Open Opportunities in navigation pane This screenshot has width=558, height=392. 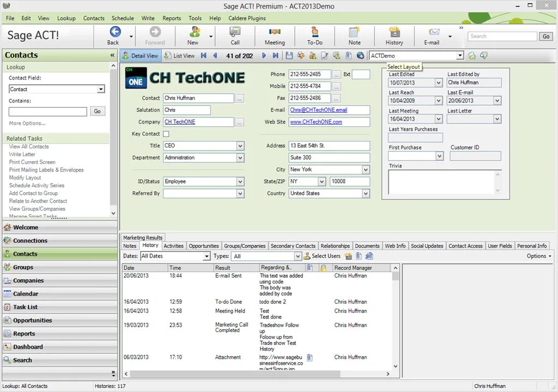(60, 320)
